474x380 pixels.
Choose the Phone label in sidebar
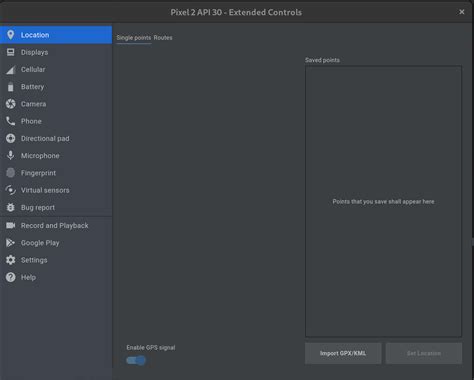[x=31, y=121]
